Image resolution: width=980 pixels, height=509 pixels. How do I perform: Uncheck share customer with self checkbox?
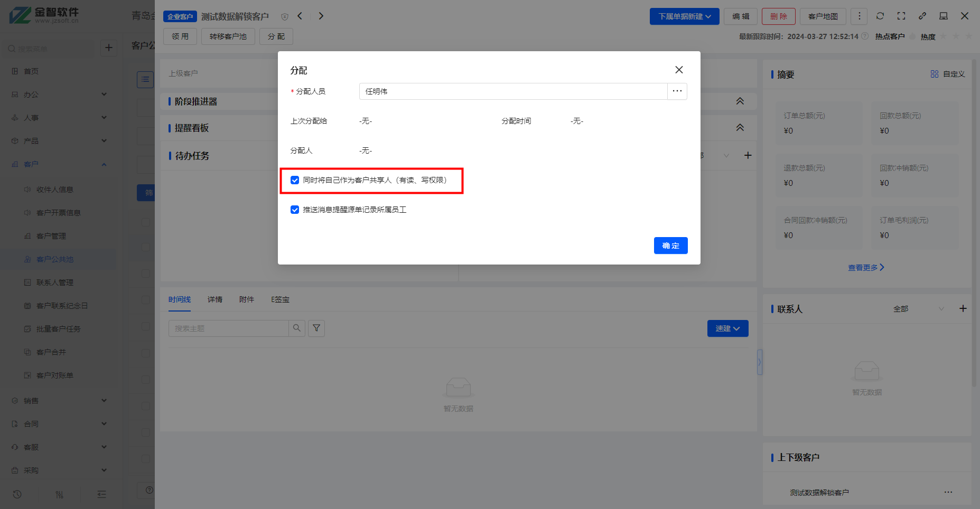point(295,180)
